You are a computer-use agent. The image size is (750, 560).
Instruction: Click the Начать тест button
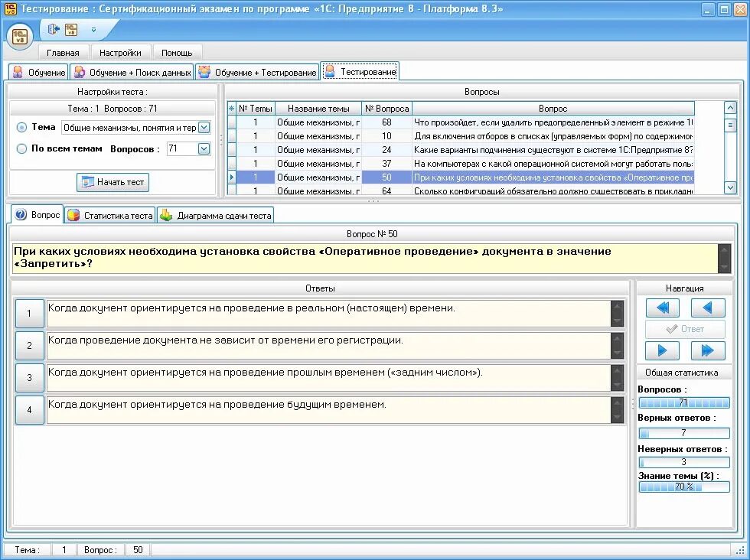[x=113, y=182]
